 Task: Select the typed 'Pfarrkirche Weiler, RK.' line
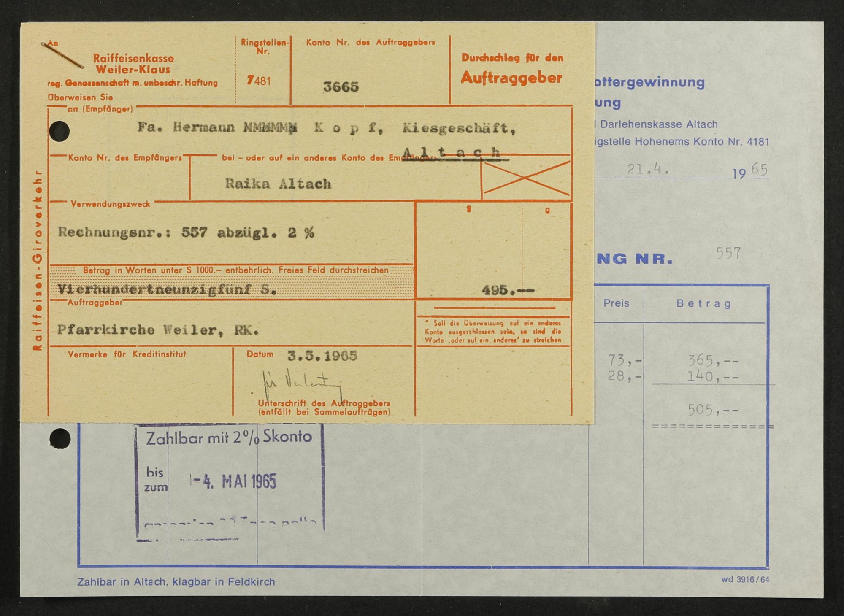coord(158,330)
